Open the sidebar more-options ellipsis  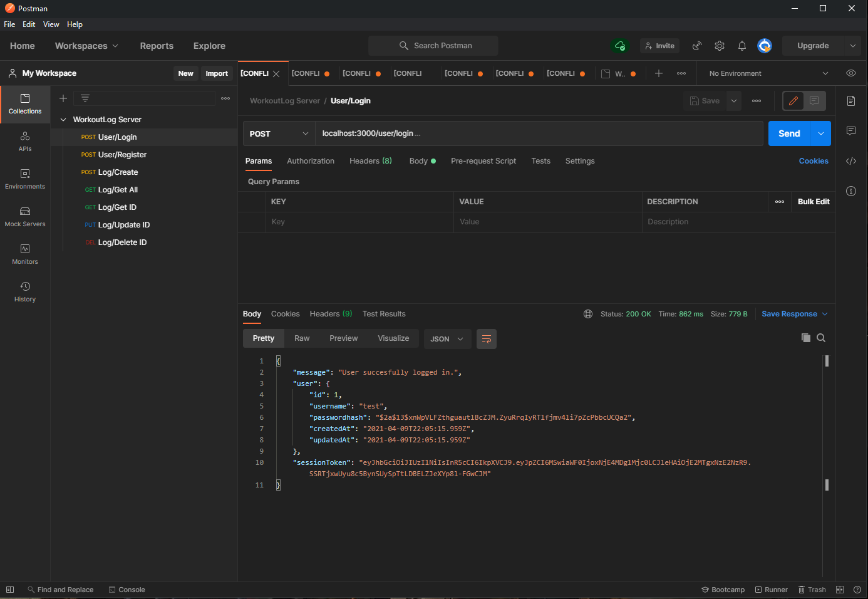225,98
